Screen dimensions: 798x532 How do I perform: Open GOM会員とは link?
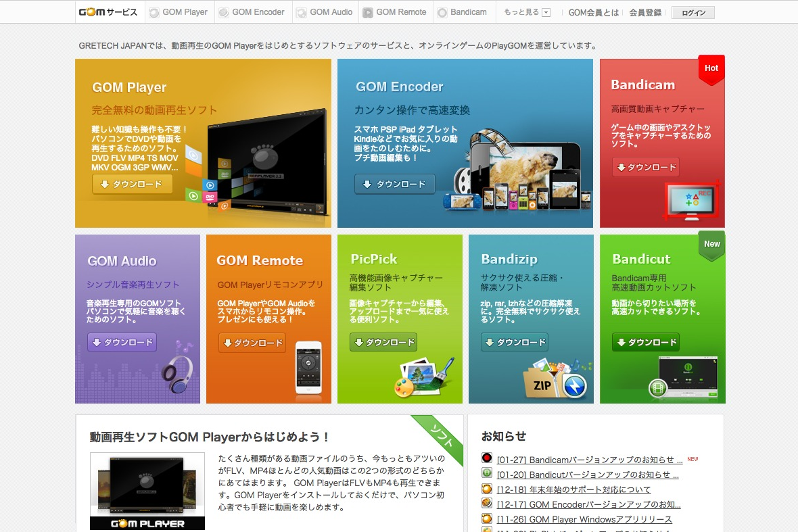(x=593, y=13)
